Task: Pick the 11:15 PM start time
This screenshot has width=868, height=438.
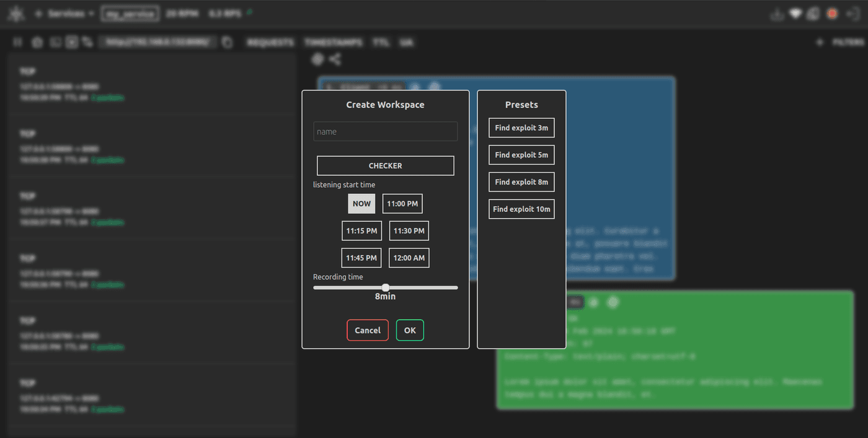Action: 361,230
